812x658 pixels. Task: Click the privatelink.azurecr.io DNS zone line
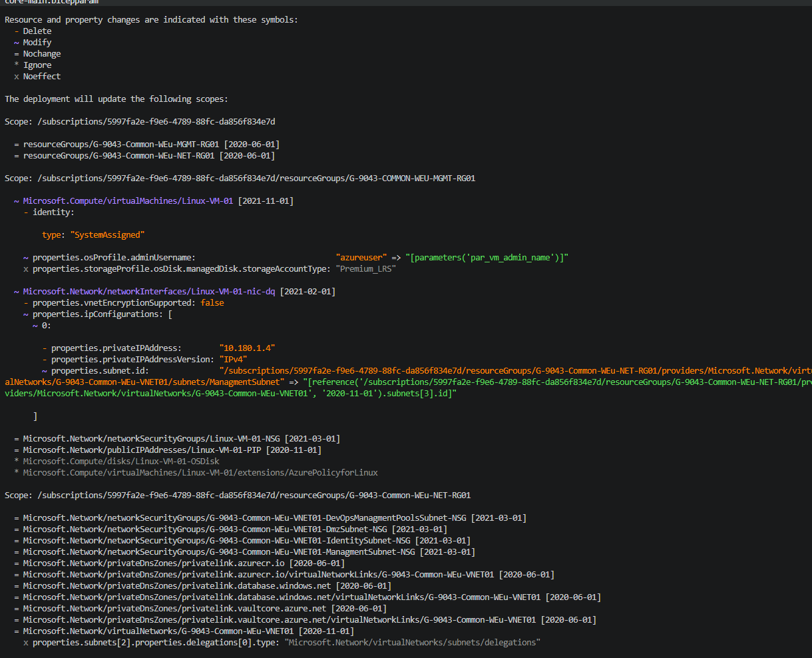coord(179,563)
